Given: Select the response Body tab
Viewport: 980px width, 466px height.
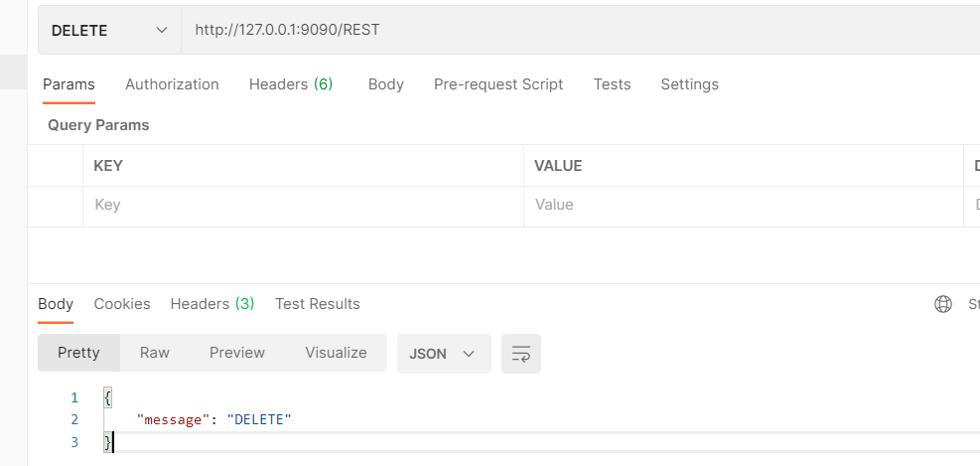Looking at the screenshot, I should coord(56,304).
